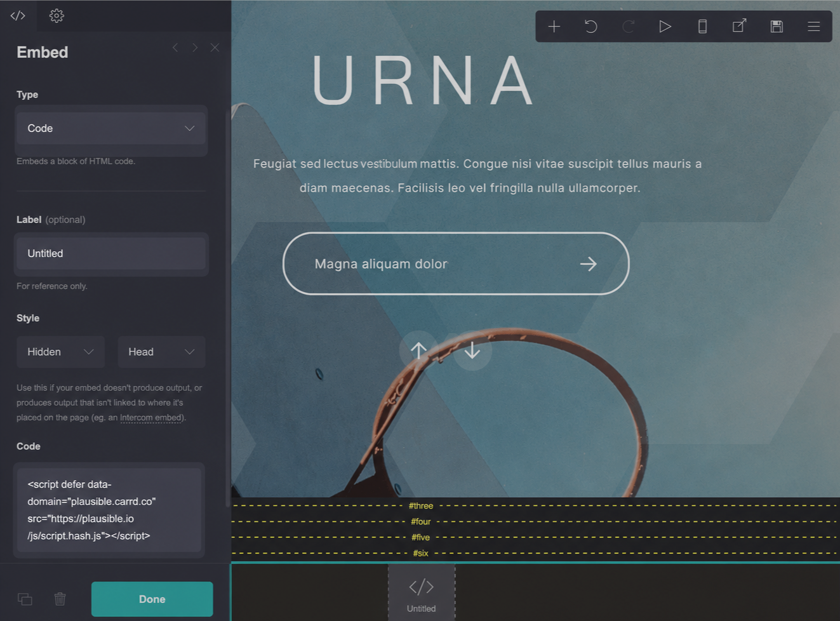Add a new element with plus icon
This screenshot has height=621, width=840.
pos(554,27)
